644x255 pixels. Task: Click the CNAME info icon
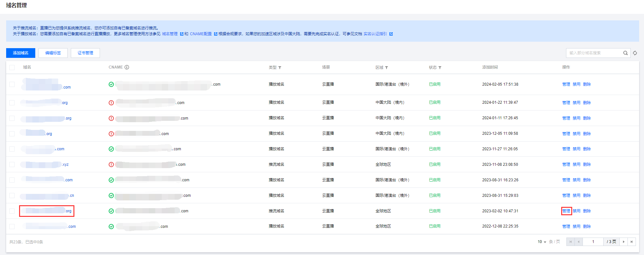(x=127, y=67)
